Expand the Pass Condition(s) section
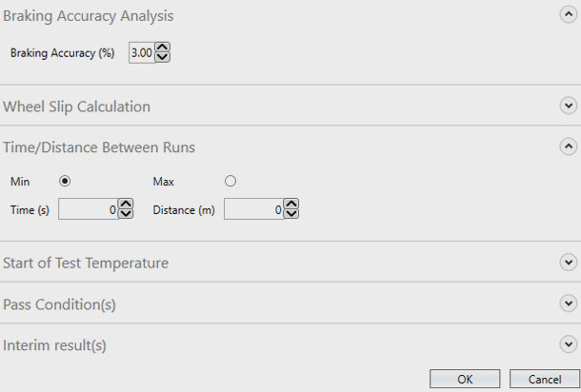 pyautogui.click(x=569, y=303)
